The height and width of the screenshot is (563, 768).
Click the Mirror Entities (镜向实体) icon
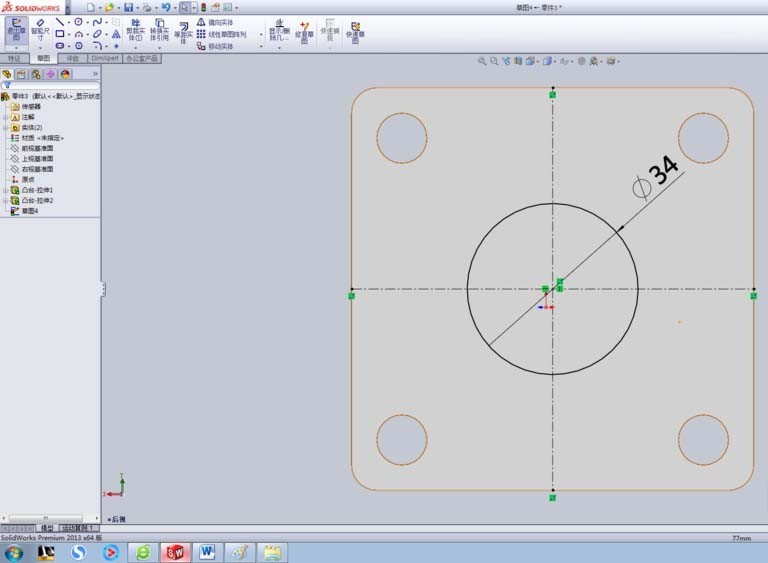click(x=201, y=22)
